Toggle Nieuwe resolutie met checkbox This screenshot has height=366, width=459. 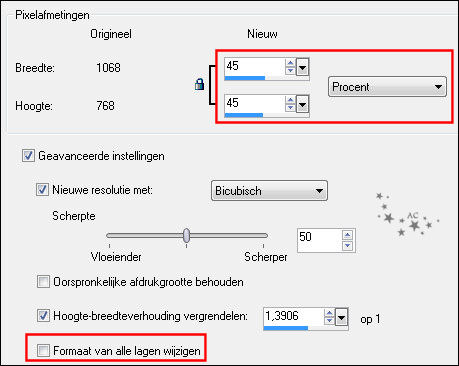[x=42, y=190]
